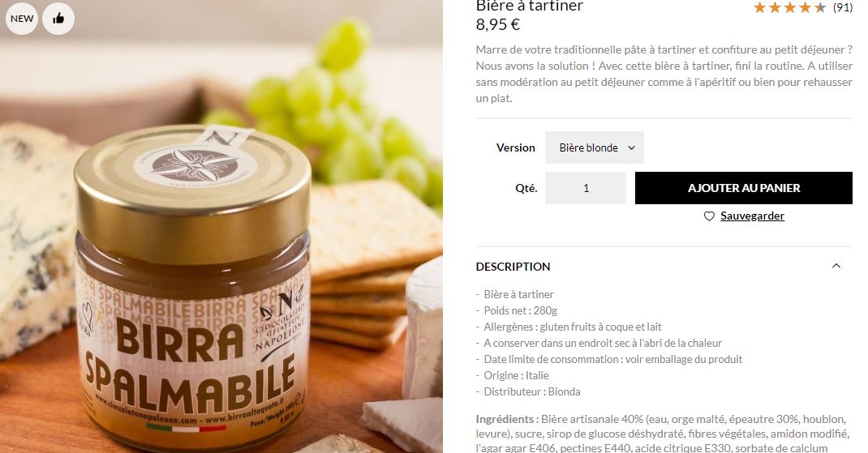Screen dimensions: 868x453
Task: Click the NEW badge on product image
Action: pos(22,19)
